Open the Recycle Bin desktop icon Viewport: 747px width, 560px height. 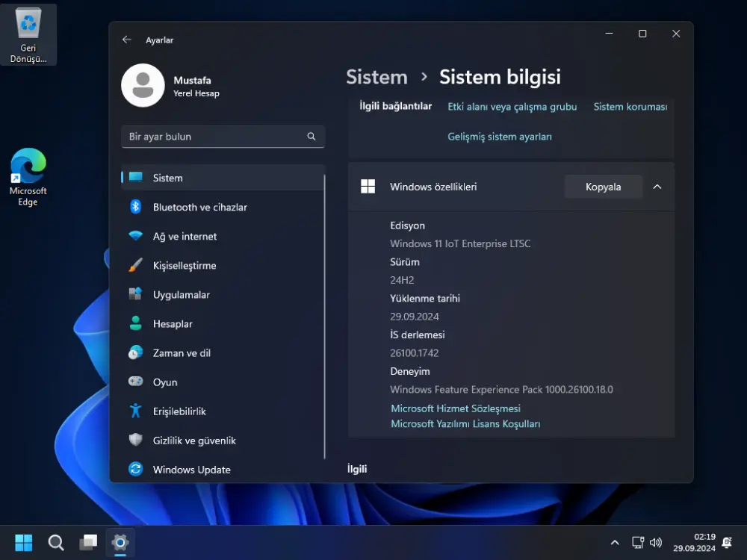pos(28,35)
